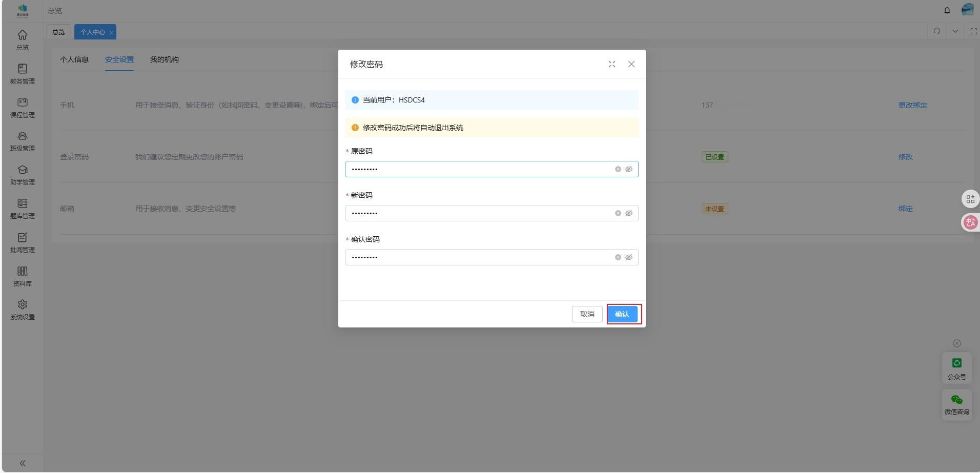980x473 pixels.
Task: Clear the 原密码 field with clear icon
Action: (x=618, y=169)
